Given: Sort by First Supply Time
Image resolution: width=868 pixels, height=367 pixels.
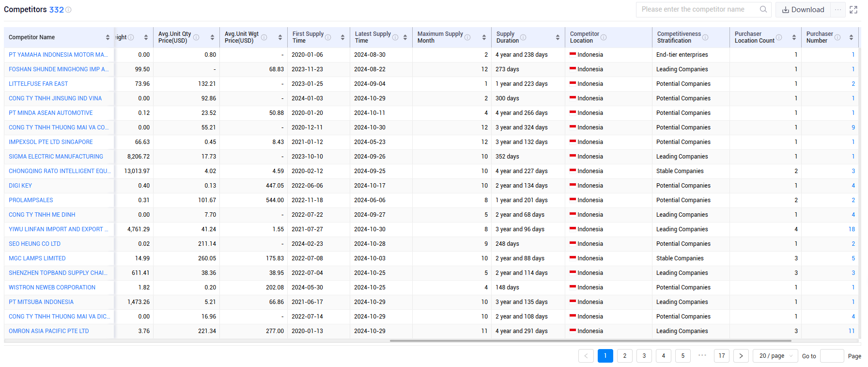Looking at the screenshot, I should pos(342,37).
